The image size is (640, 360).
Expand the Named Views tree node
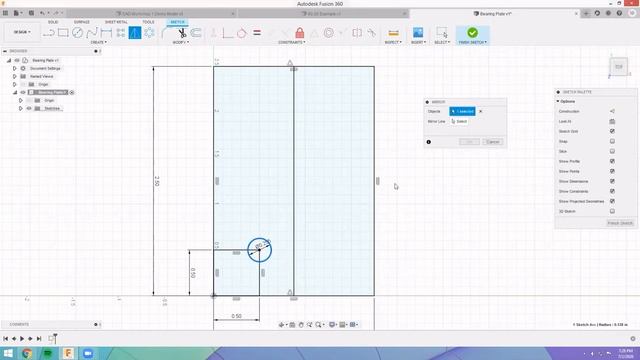tap(15, 76)
